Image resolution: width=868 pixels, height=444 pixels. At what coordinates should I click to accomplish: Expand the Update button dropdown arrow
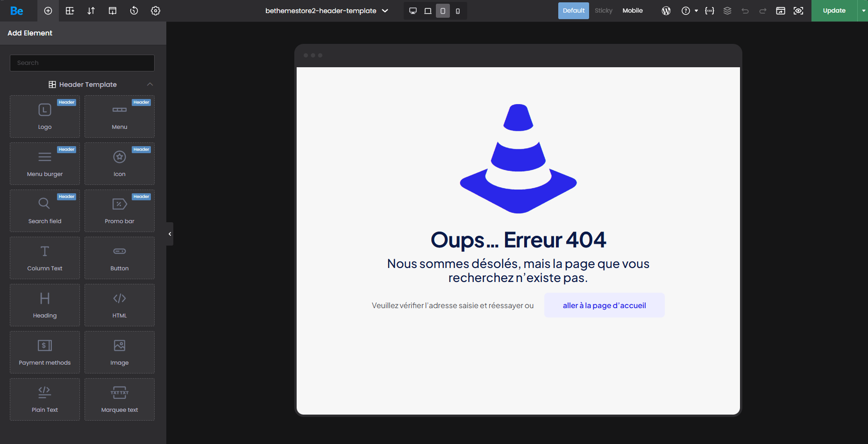(x=863, y=11)
